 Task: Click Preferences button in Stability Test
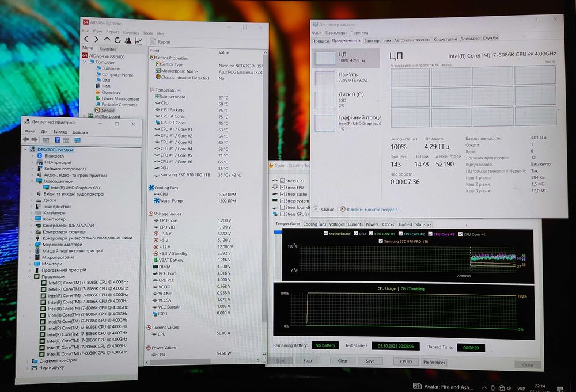pyautogui.click(x=434, y=362)
